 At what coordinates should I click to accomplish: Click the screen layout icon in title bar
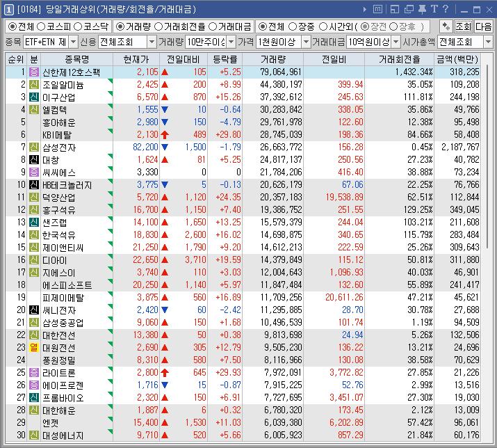(395, 10)
